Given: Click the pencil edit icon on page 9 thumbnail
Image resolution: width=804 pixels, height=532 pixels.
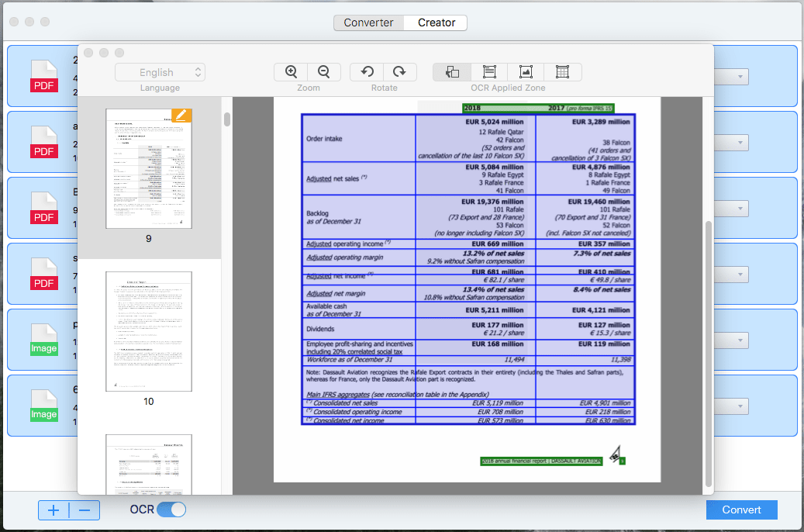Looking at the screenshot, I should pos(181,114).
